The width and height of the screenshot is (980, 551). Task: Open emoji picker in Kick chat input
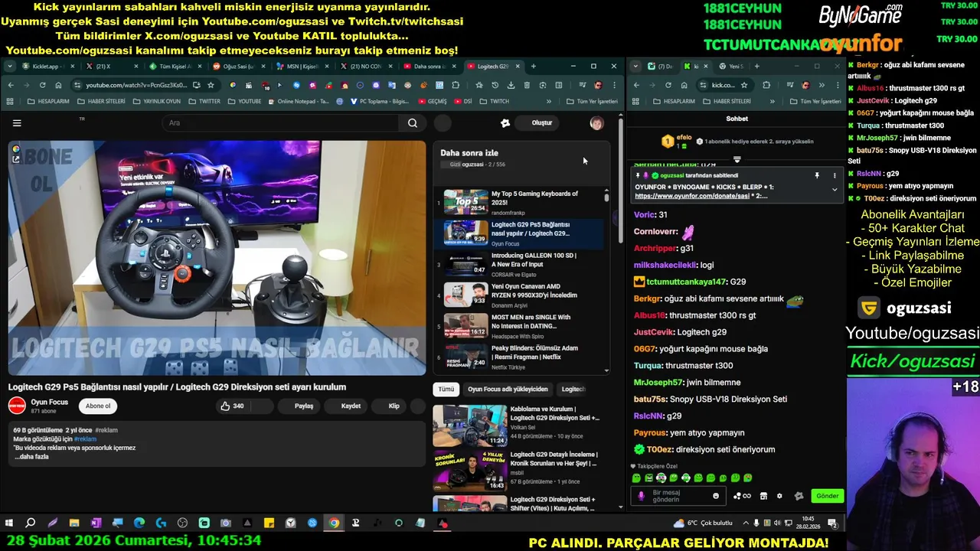pos(716,496)
